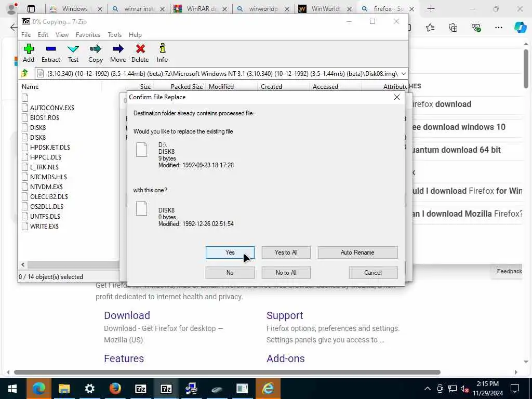Open Edge vertical tabs icon
Screen dimensions: 532x399
(x=31, y=9)
